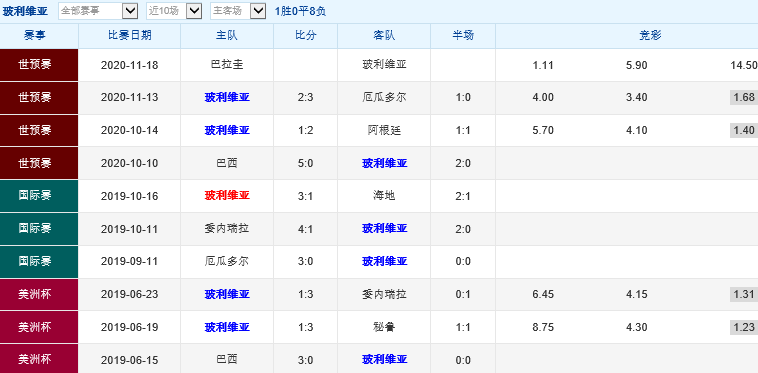This screenshot has height=373, width=758.
Task: Select the 赛事 column header
Action: (x=35, y=35)
